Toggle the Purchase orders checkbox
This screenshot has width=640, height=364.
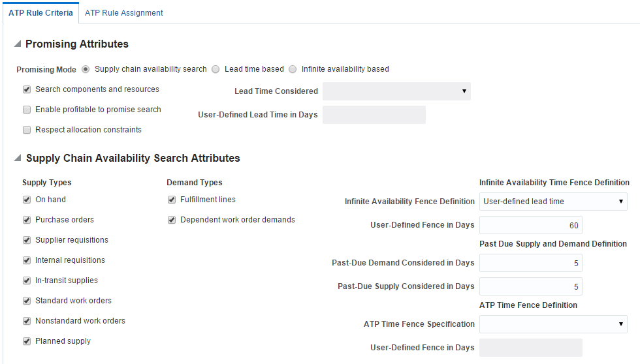click(27, 220)
